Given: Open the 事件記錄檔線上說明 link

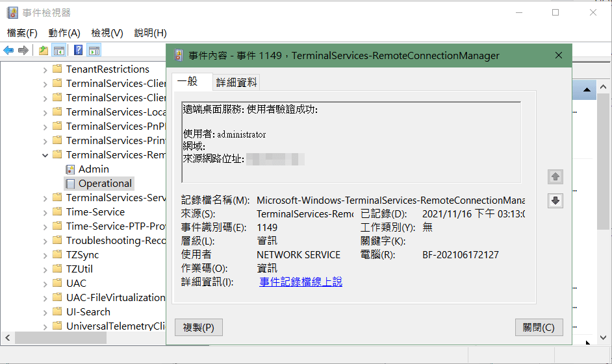Looking at the screenshot, I should click(301, 282).
